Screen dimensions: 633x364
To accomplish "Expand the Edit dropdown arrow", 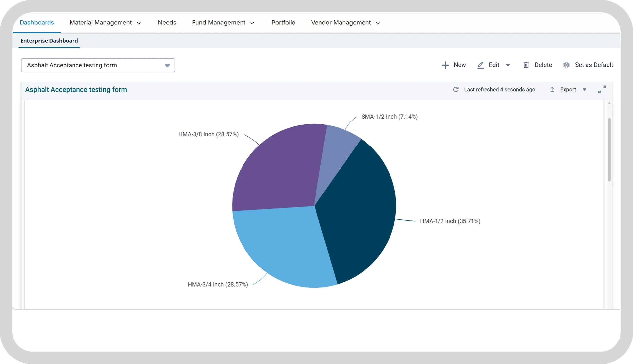I will [508, 65].
